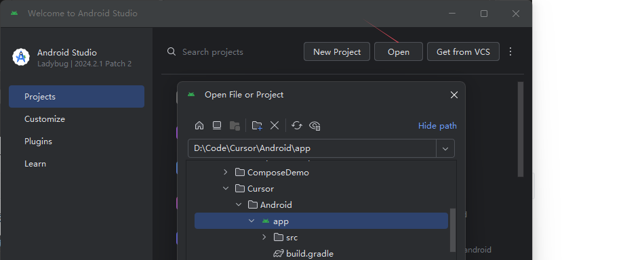Click the Search projects field

[x=213, y=52]
